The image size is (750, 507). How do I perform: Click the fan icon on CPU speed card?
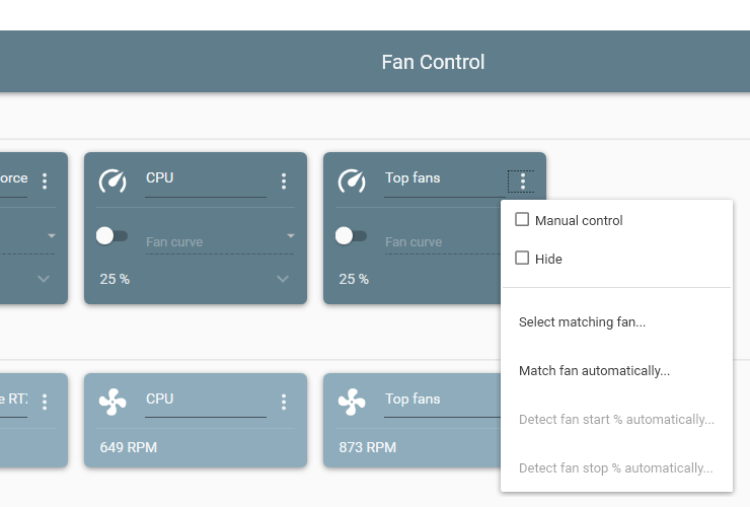pos(112,402)
